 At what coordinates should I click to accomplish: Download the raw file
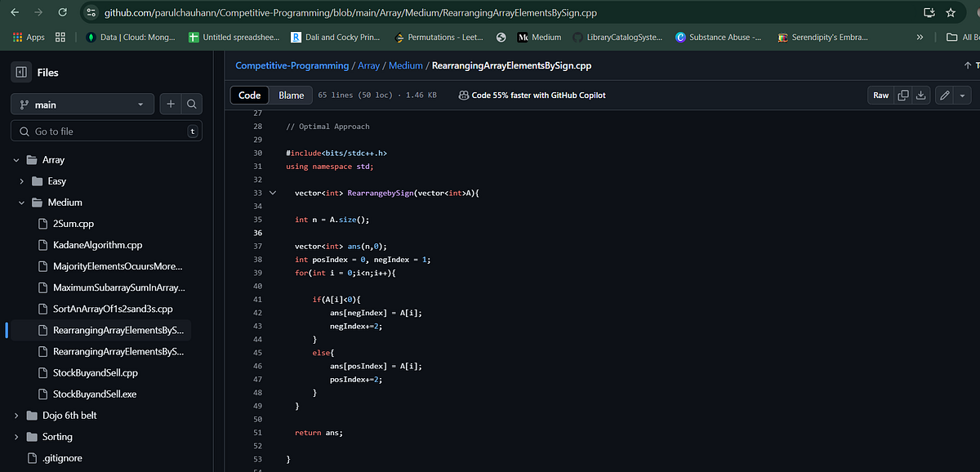pyautogui.click(x=920, y=95)
